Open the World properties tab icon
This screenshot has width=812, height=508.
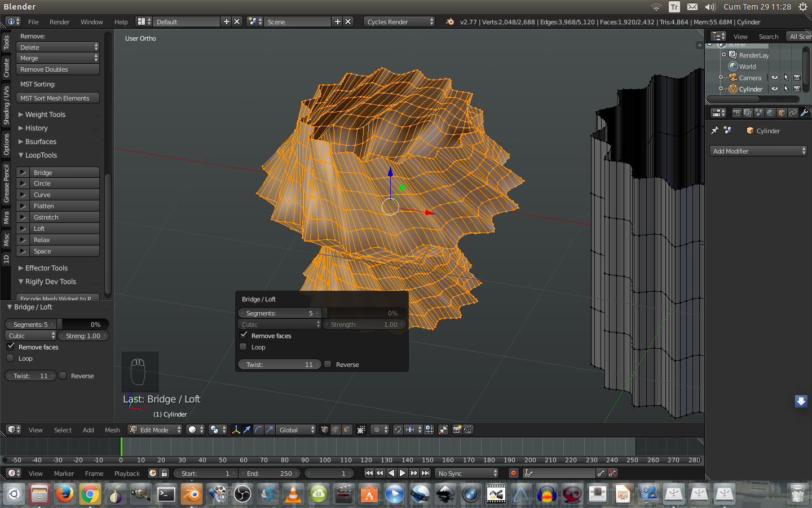click(x=770, y=113)
